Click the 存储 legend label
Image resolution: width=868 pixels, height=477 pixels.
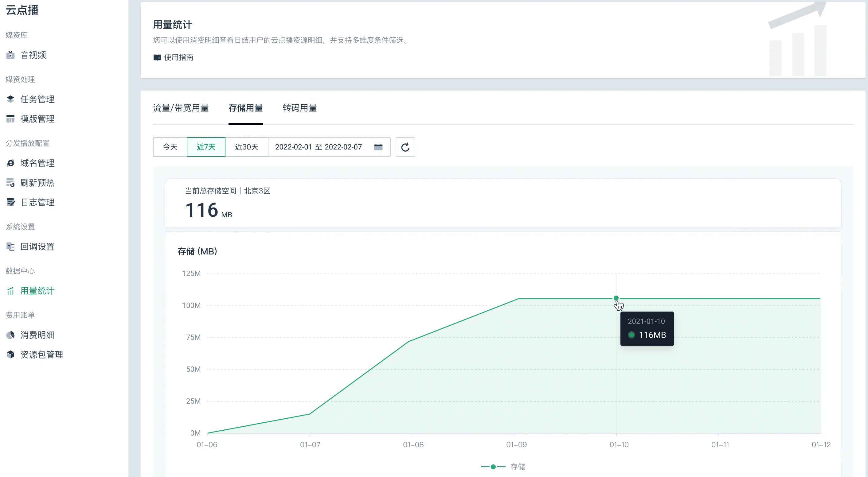point(518,467)
